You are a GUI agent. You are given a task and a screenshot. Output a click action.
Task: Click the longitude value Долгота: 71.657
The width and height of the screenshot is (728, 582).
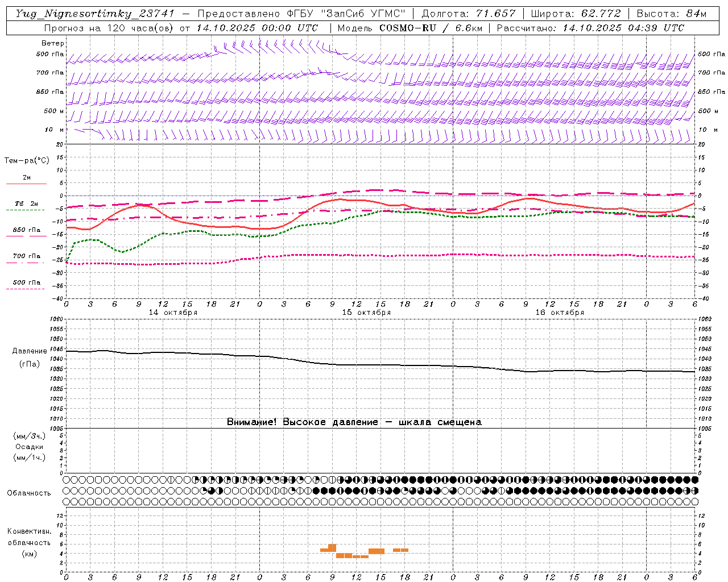[469, 14]
